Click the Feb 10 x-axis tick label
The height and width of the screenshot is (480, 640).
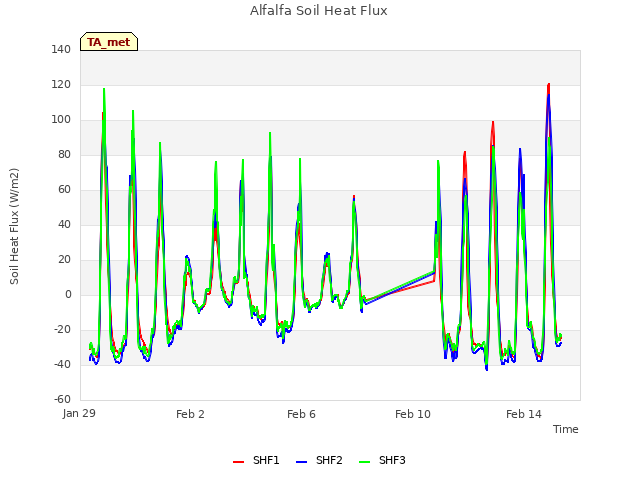(413, 414)
